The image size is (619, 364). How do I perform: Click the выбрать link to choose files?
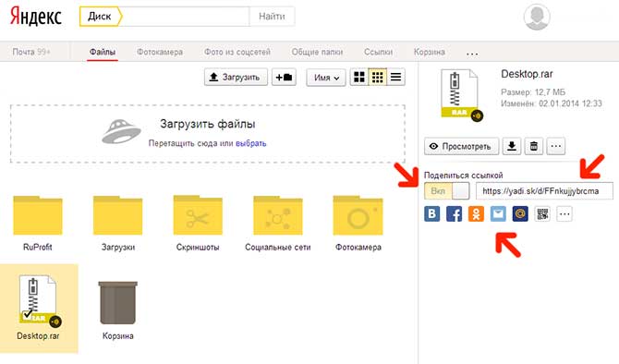point(250,143)
